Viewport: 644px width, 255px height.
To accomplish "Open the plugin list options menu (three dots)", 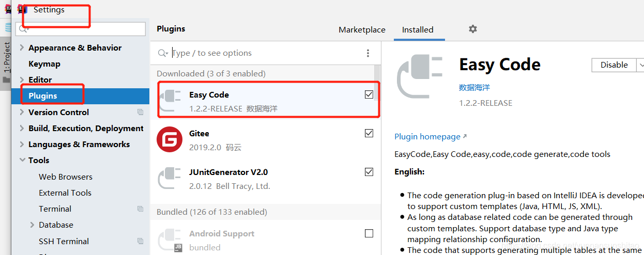I will [x=368, y=53].
